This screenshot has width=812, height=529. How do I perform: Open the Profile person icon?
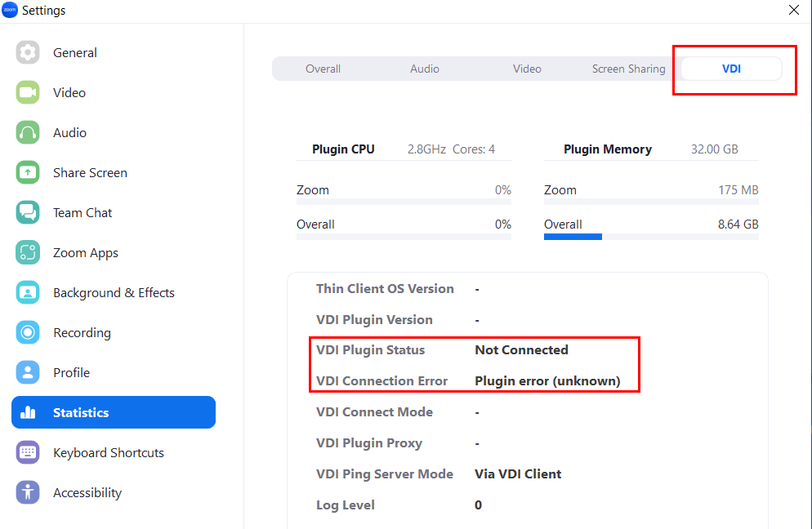click(x=28, y=373)
